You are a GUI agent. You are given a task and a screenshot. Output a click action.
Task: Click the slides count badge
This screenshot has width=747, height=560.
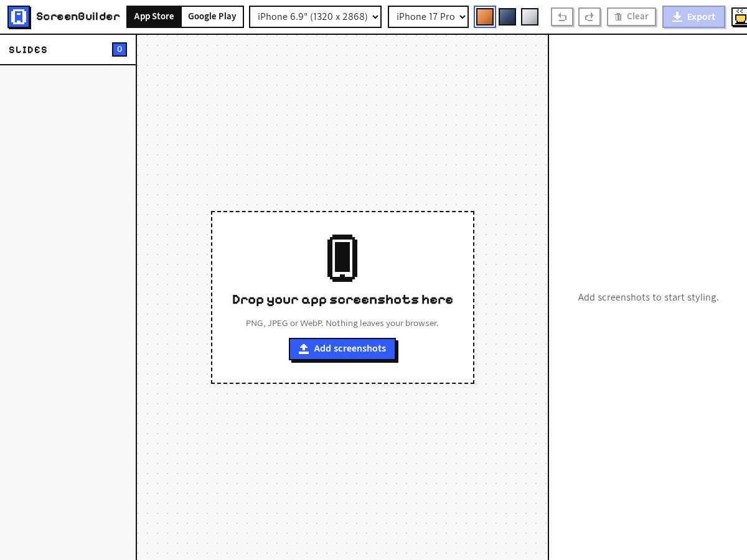pyautogui.click(x=120, y=50)
